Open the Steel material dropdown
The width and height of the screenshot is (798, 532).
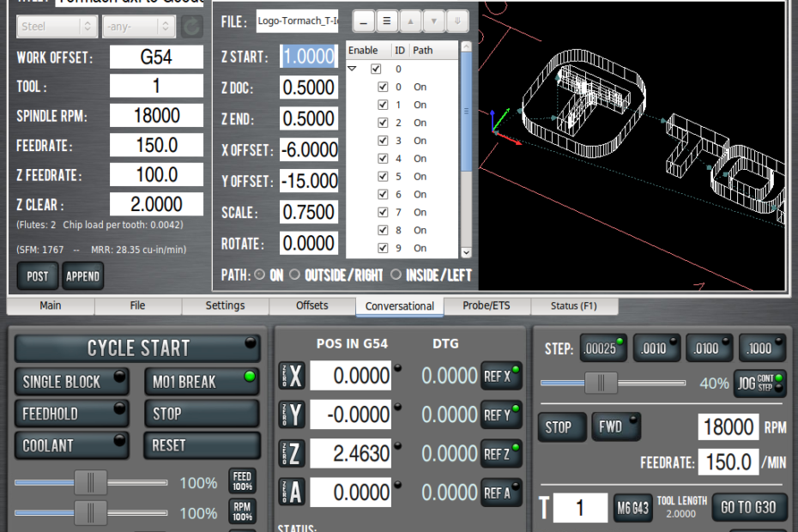pyautogui.click(x=57, y=27)
